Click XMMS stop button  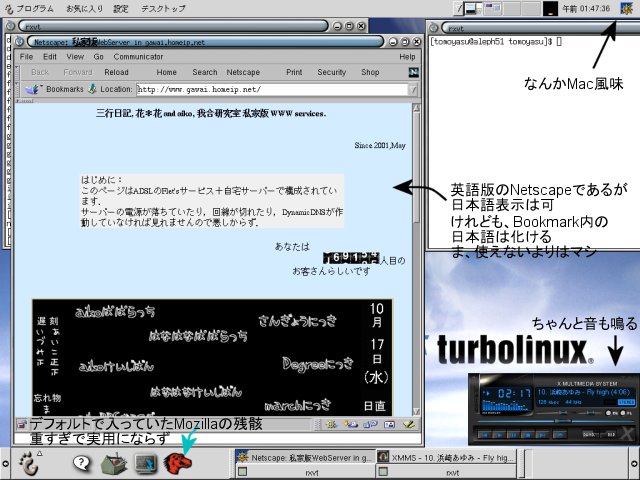click(x=528, y=435)
